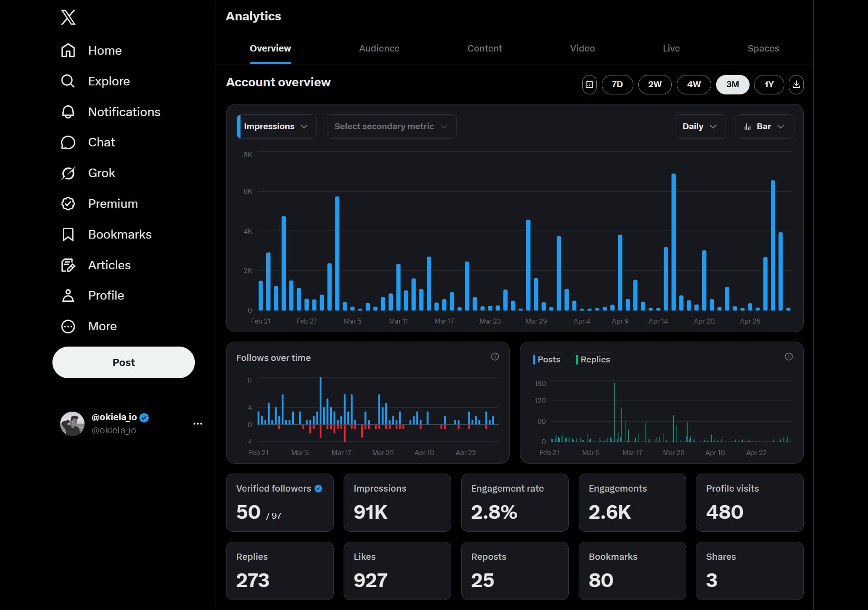Click info icon on Posts/Replies card
The height and width of the screenshot is (610, 868).
tap(789, 357)
